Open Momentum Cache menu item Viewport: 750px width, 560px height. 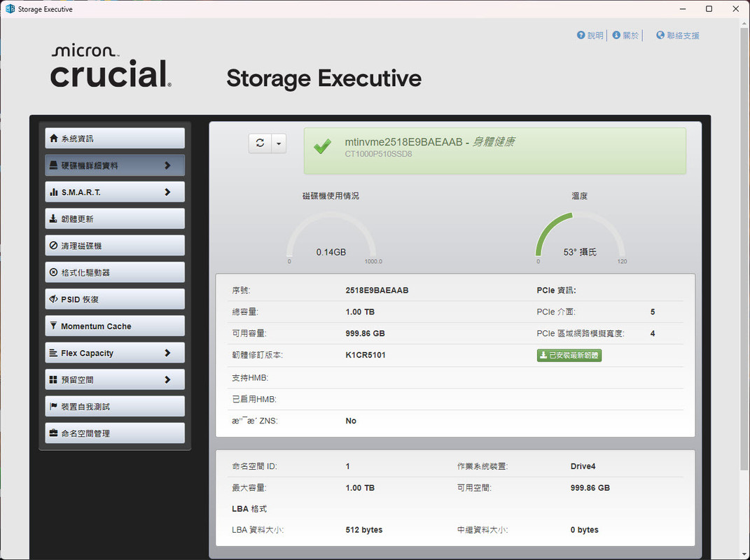115,325
